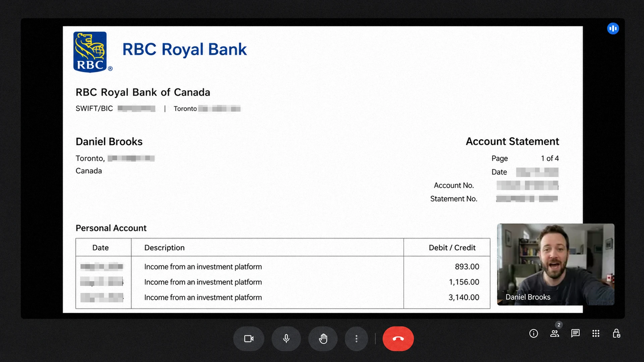
Task: Click the Statement No. label
Action: coord(454,199)
